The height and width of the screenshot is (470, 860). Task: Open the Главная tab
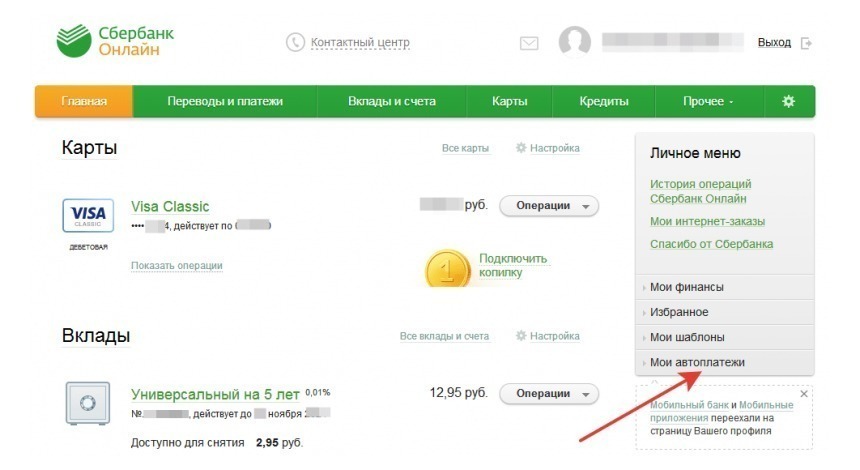tap(84, 101)
